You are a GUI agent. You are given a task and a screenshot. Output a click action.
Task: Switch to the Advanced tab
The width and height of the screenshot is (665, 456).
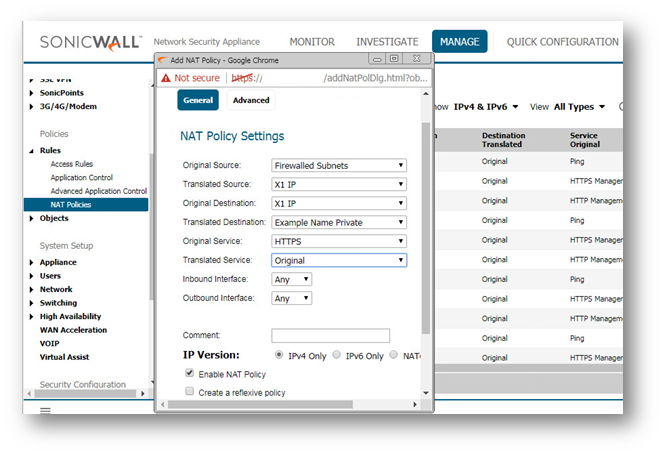pos(251,100)
